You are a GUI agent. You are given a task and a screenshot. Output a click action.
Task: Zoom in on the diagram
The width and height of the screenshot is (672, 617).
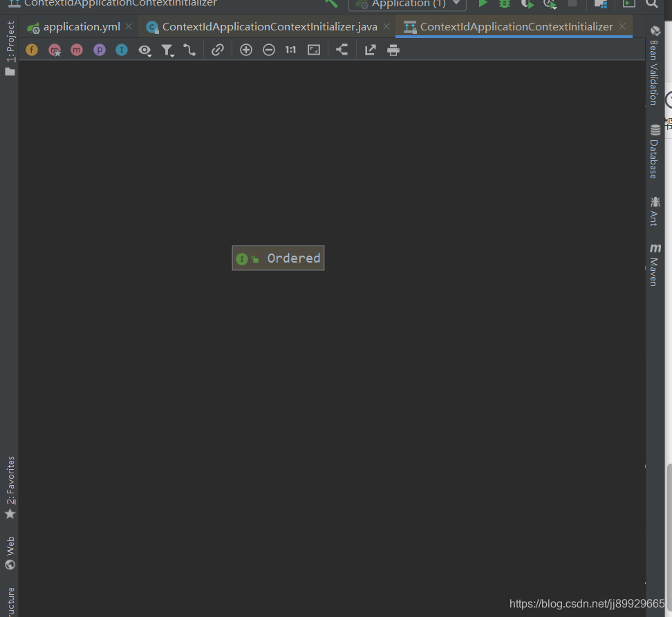coord(246,50)
